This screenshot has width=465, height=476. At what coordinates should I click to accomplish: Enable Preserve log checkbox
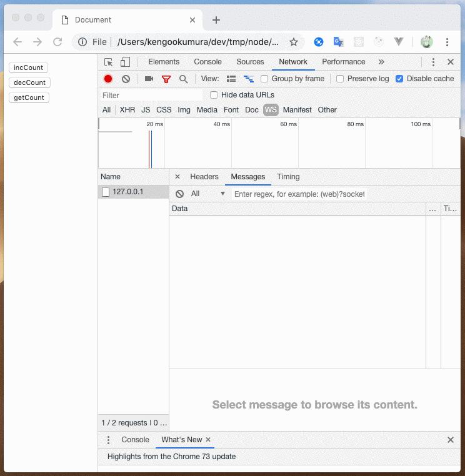tap(340, 79)
